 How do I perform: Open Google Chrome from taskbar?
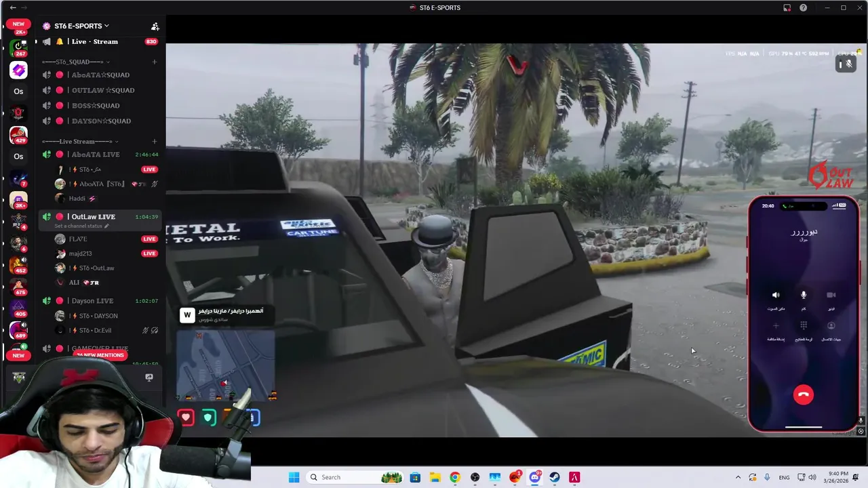(455, 477)
